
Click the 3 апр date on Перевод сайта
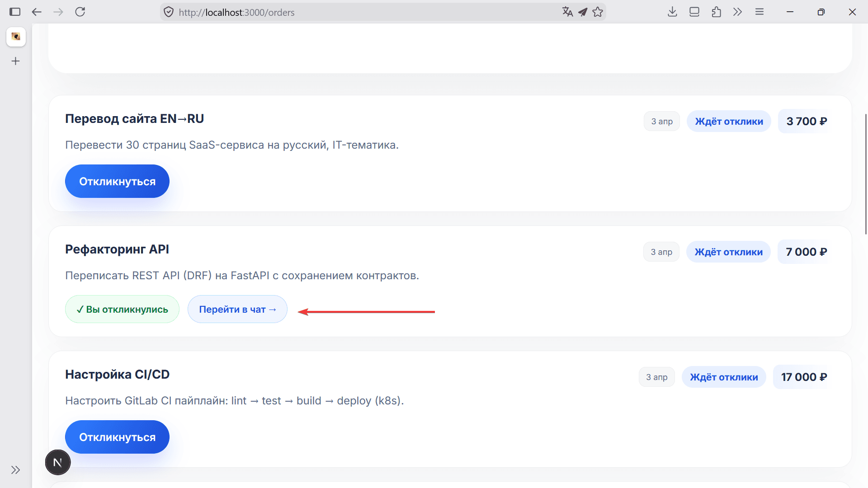[x=662, y=121]
